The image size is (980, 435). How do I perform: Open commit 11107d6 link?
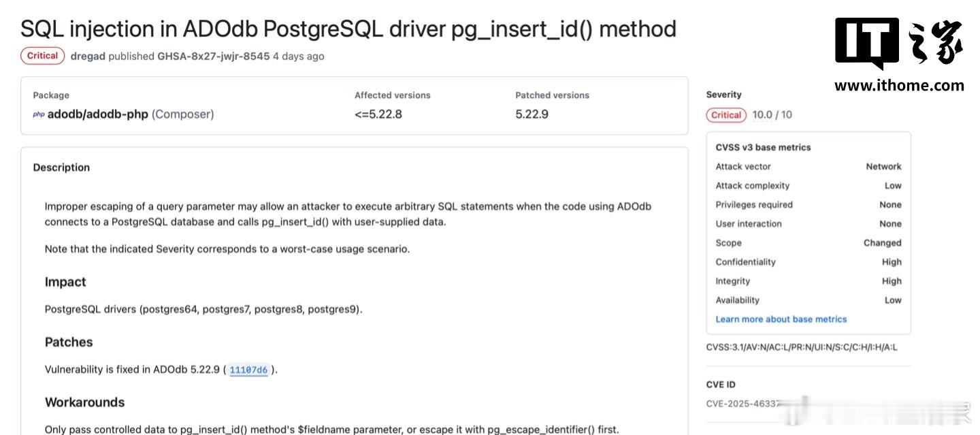[248, 370]
